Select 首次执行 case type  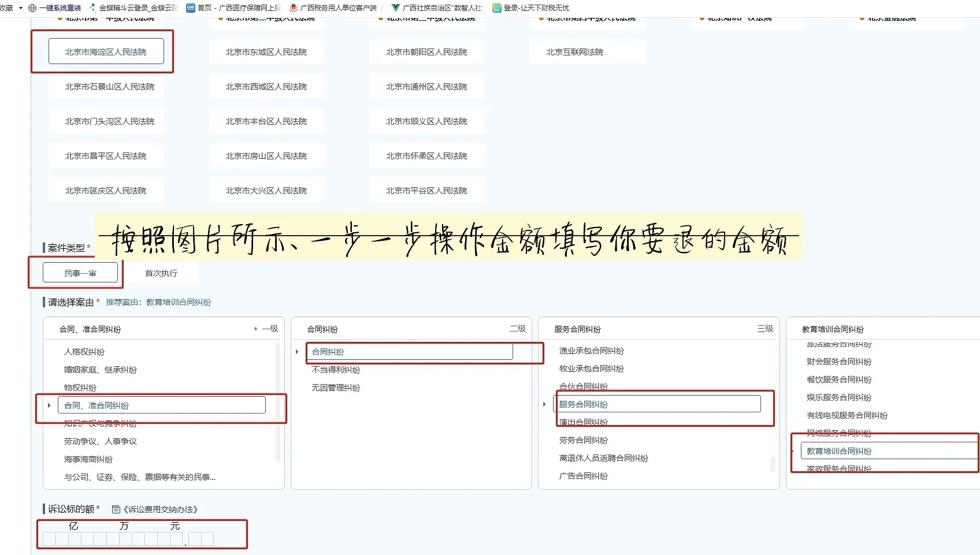[161, 273]
